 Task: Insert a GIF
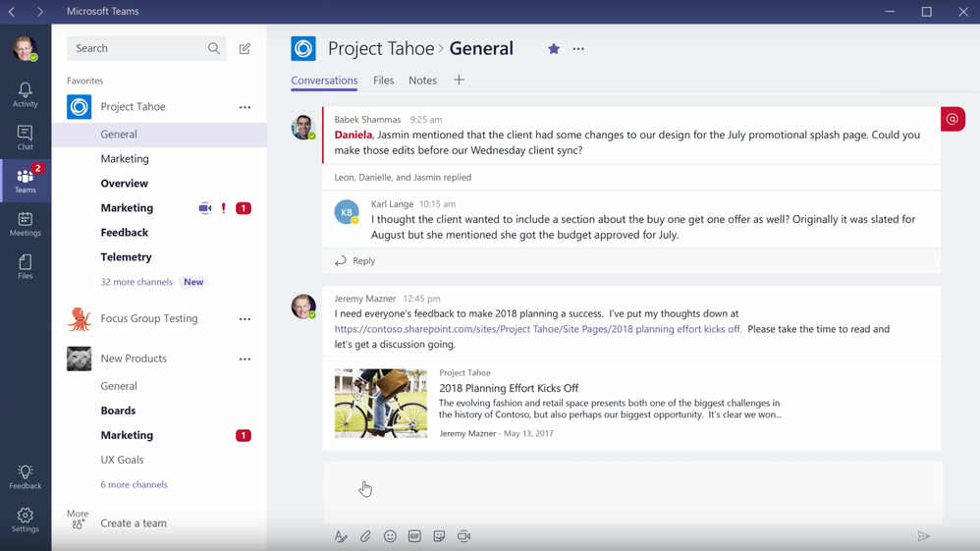(414, 536)
